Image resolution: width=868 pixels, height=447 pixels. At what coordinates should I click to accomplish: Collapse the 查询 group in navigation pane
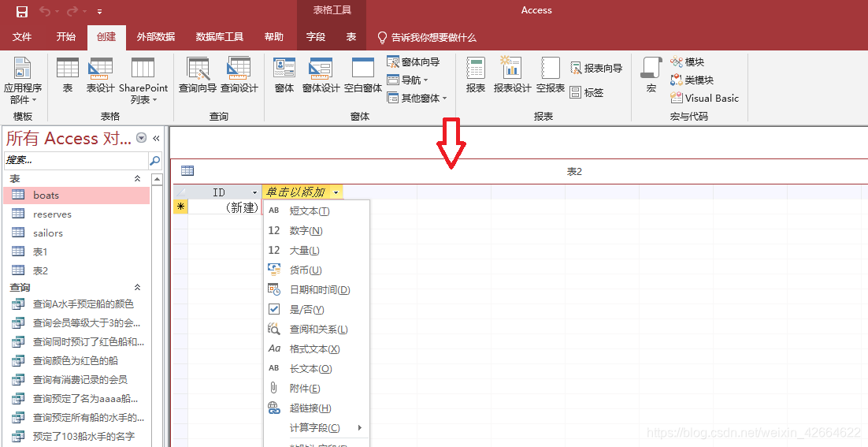(137, 287)
